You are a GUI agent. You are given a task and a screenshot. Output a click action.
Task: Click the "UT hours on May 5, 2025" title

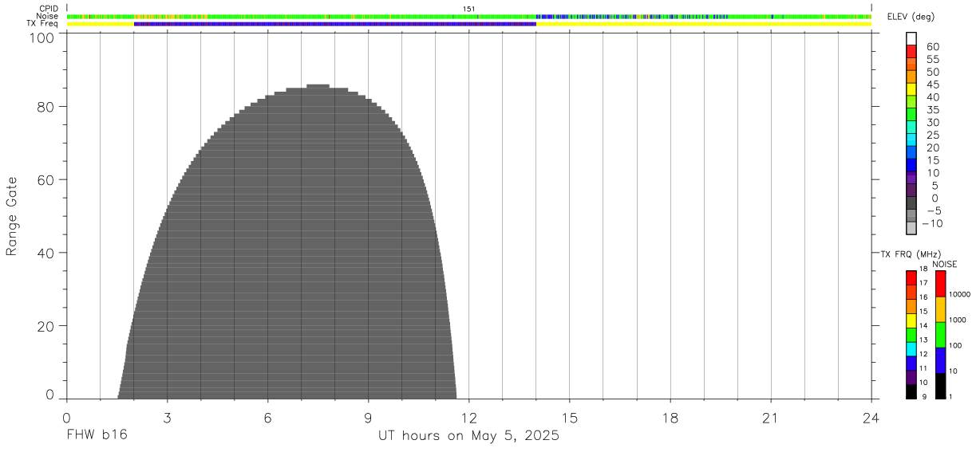(468, 436)
